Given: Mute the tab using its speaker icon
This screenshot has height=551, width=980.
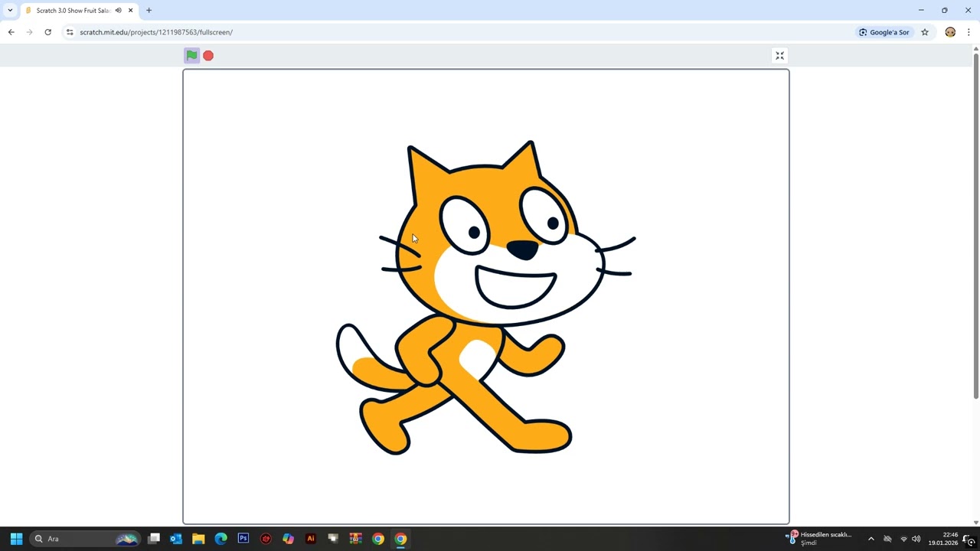Looking at the screenshot, I should pyautogui.click(x=118, y=11).
